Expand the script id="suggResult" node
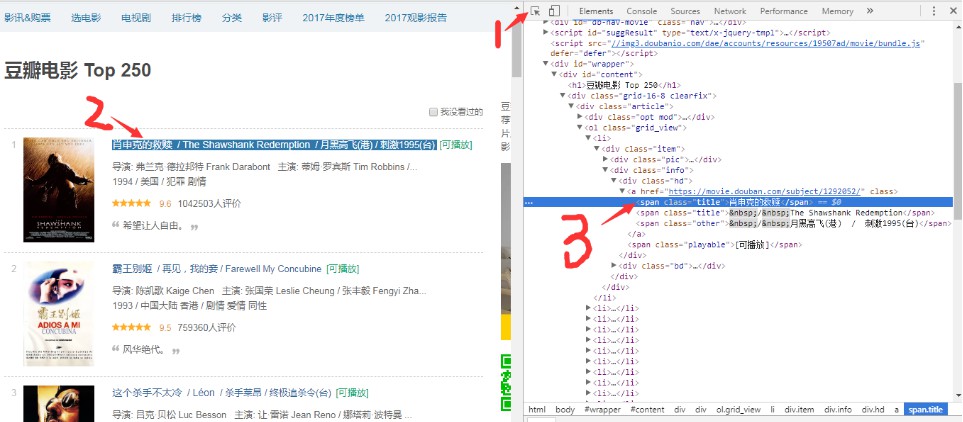 pos(546,32)
